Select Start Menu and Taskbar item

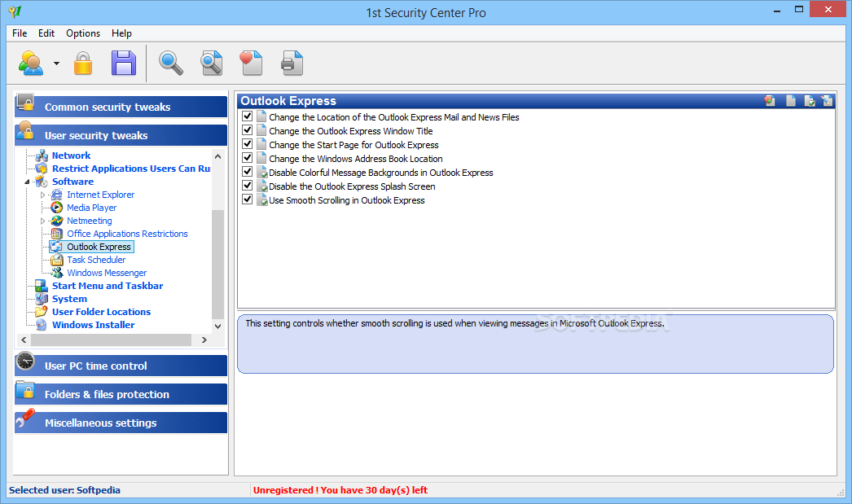(108, 286)
